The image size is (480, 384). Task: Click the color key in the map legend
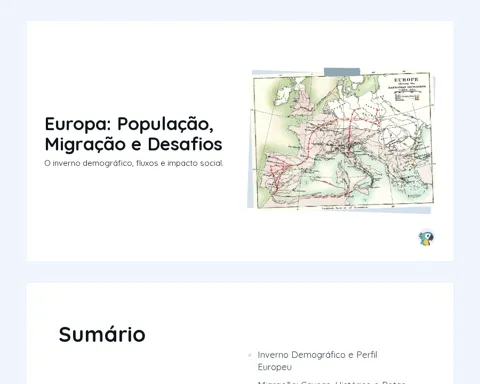pos(407,97)
